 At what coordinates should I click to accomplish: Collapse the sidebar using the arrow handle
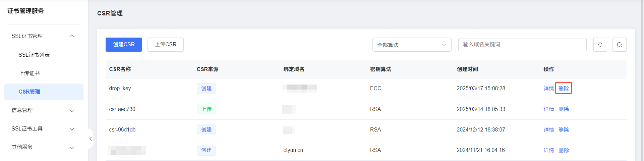(x=91, y=139)
